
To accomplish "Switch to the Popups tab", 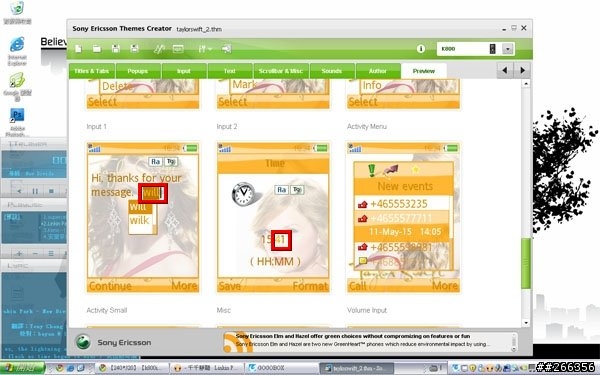I will (138, 71).
